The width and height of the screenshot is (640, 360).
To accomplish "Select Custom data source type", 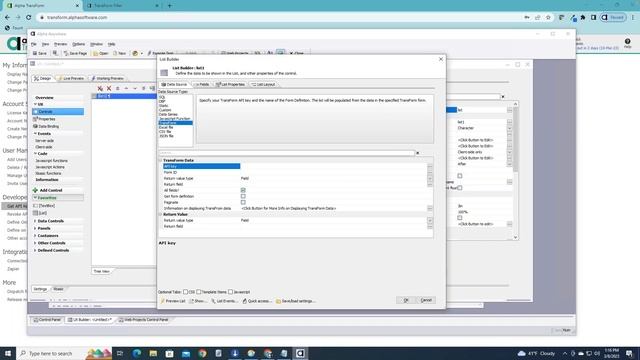I will coord(165,110).
